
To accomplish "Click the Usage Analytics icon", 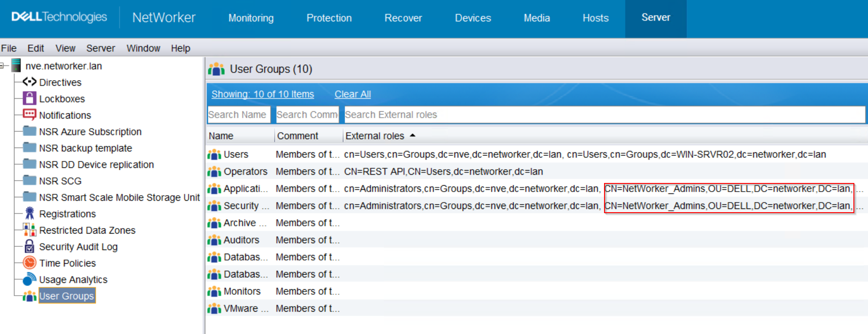I will point(30,279).
